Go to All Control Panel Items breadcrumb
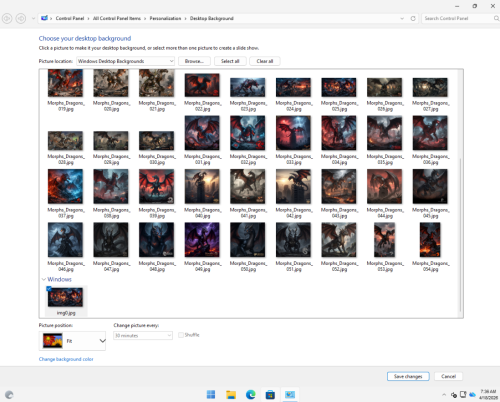 (x=117, y=18)
